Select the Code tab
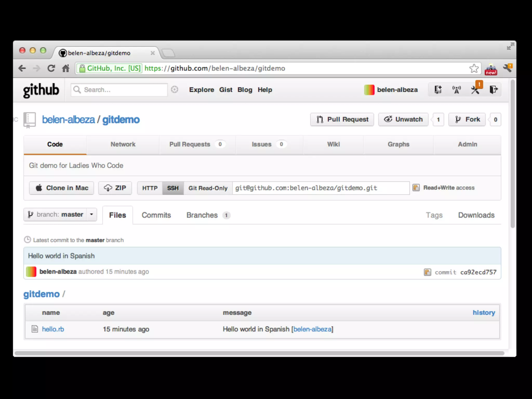This screenshot has height=399, width=532. (55, 144)
